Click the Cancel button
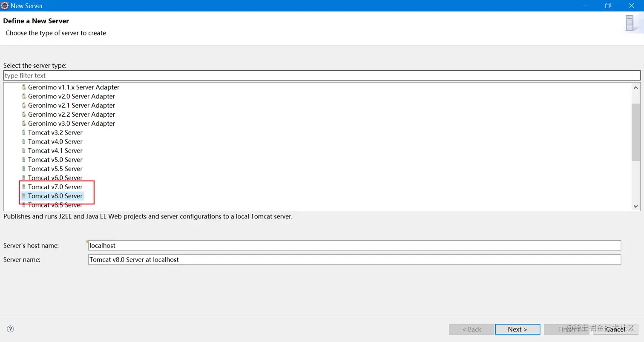The width and height of the screenshot is (644, 342). [615, 329]
